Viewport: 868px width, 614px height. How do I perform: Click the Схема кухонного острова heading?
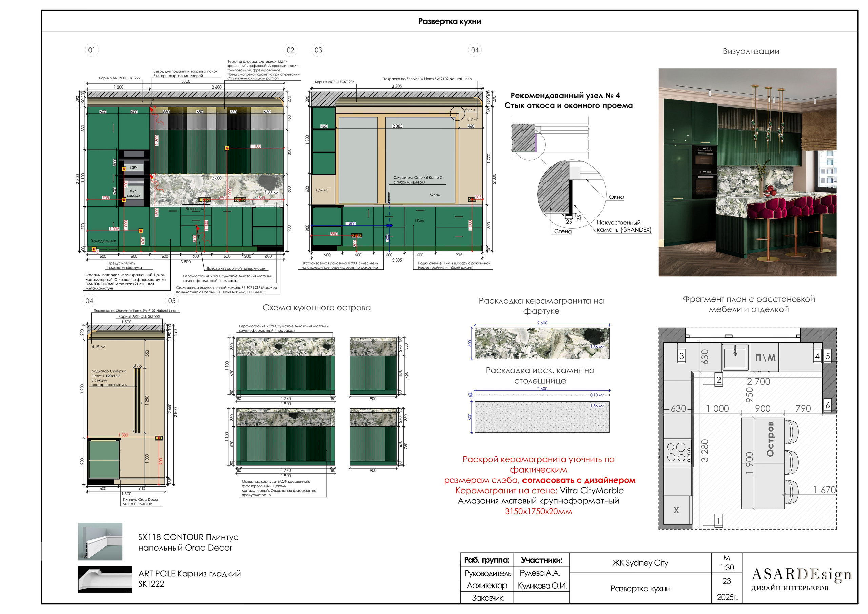(x=316, y=308)
